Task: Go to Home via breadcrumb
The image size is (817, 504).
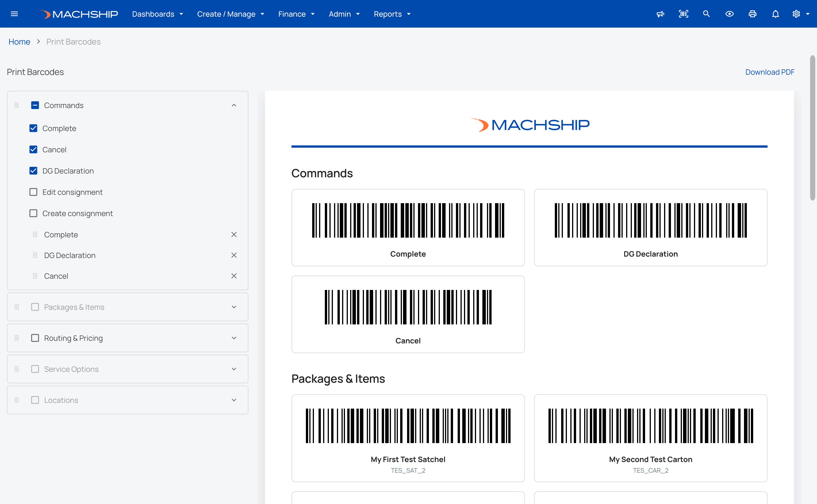Action: pos(19,42)
